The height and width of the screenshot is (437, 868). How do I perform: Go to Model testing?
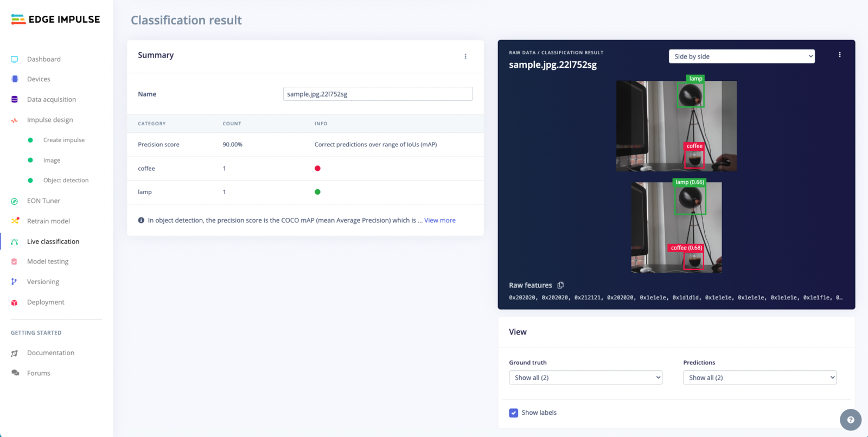pos(48,262)
